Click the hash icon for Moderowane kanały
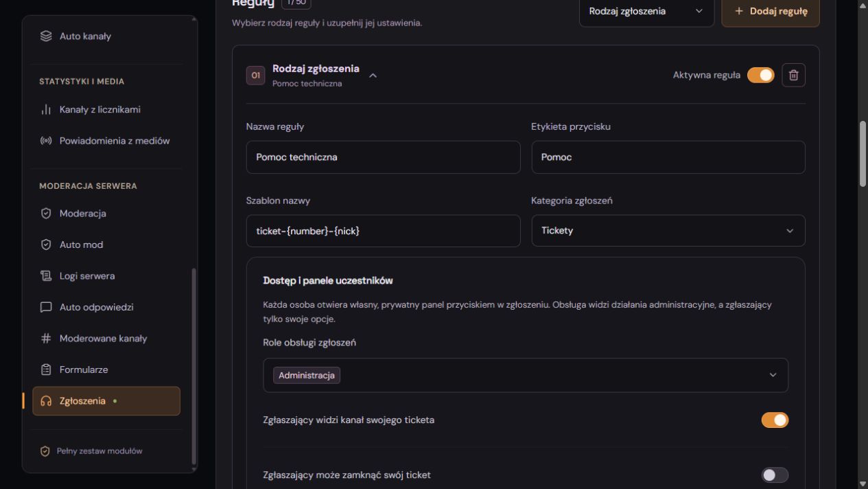Viewport: 868px width, 489px height. pyautogui.click(x=47, y=339)
